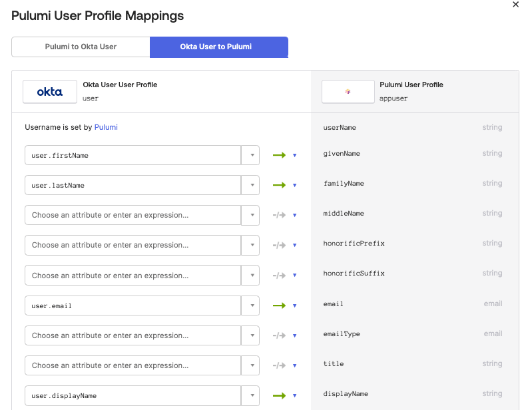The image size is (532, 410).
Task: Click the userName attribute label
Action: coord(340,128)
